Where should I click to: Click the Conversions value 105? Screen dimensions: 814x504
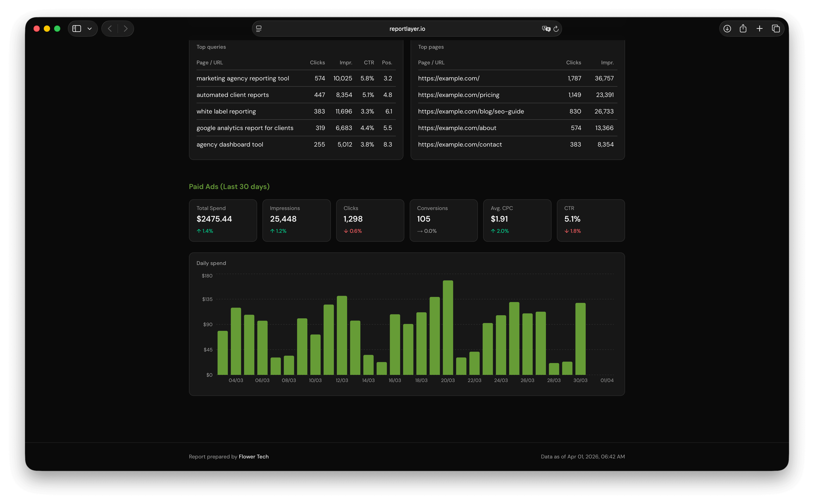(424, 219)
